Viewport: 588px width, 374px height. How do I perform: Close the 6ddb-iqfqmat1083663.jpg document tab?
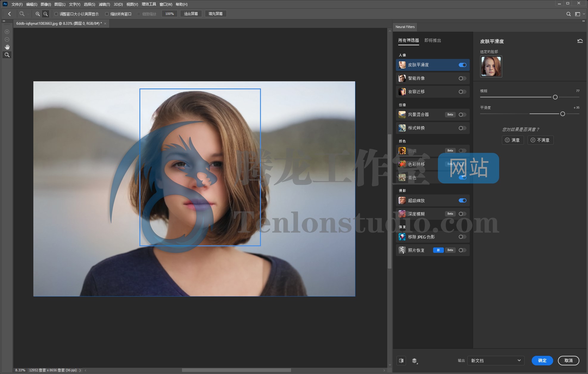105,24
